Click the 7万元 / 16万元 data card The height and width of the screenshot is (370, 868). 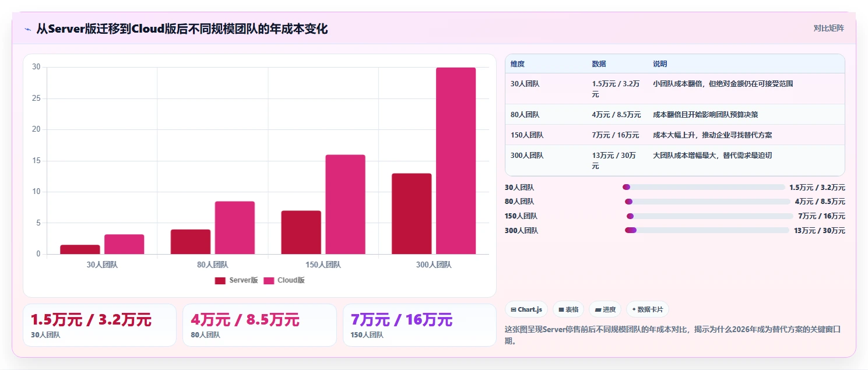pyautogui.click(x=420, y=325)
